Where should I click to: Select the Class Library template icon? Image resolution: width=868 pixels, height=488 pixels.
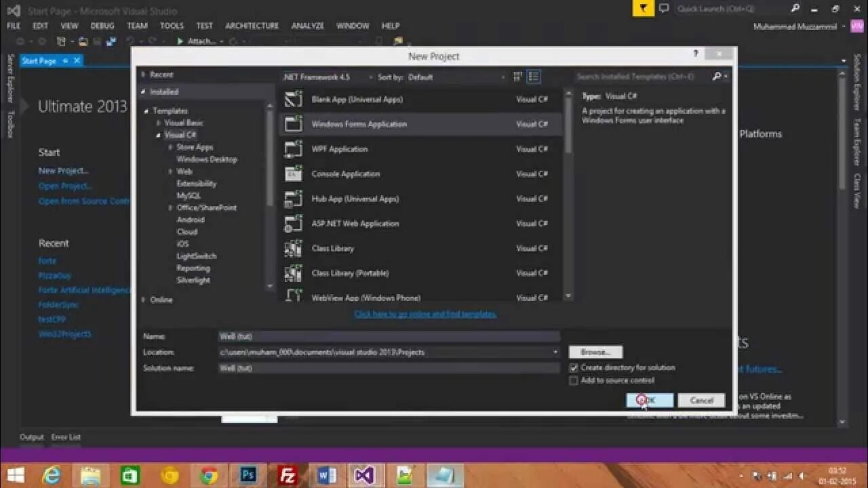coord(293,248)
